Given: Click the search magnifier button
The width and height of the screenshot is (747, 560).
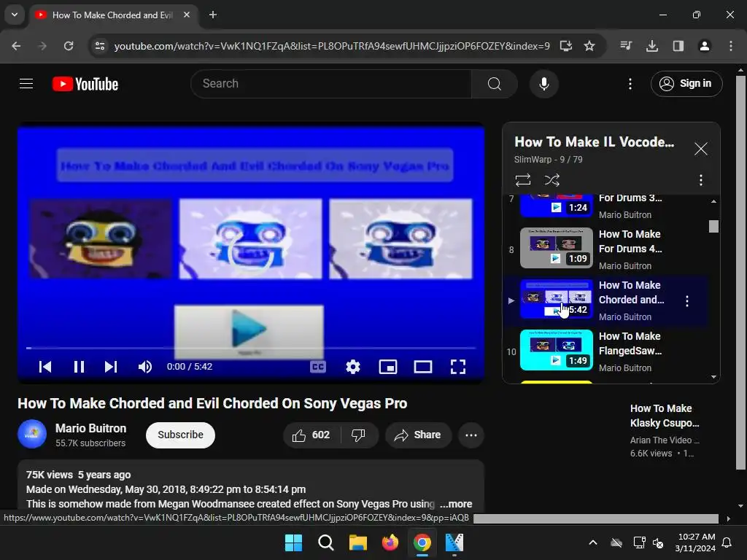Looking at the screenshot, I should pos(494,84).
